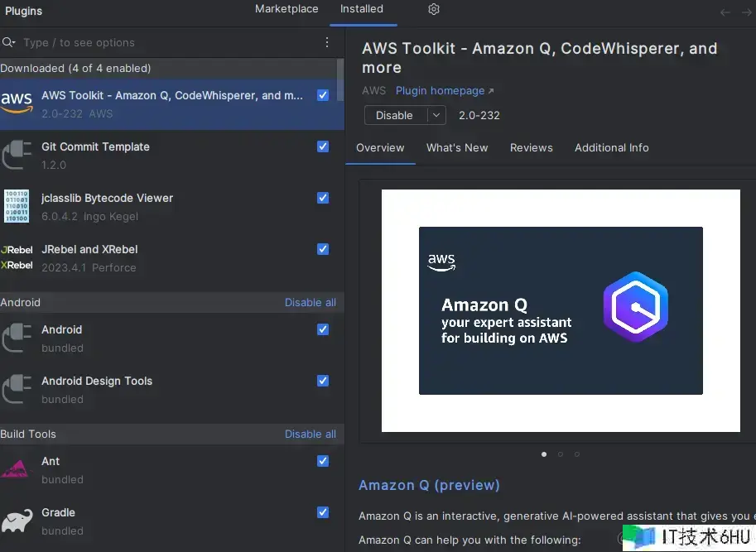
Task: Click the AWS Toolkit plugin icon
Action: pos(17,103)
